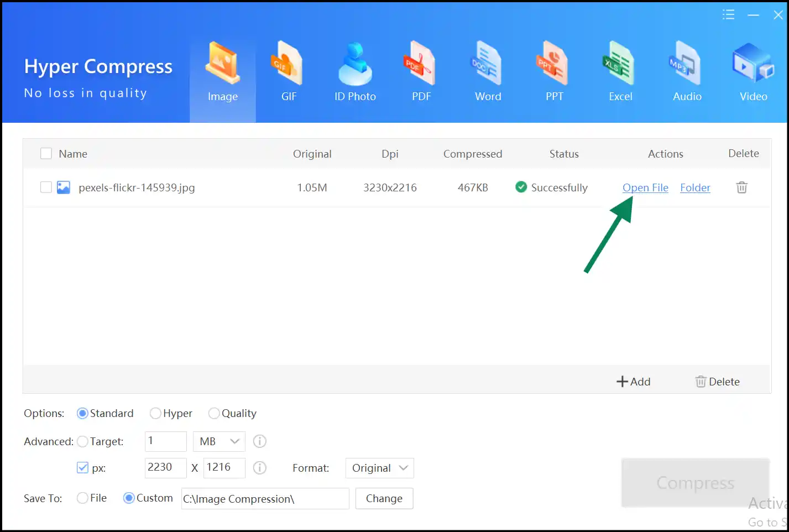Click the Status column header
789x532 pixels.
click(564, 154)
